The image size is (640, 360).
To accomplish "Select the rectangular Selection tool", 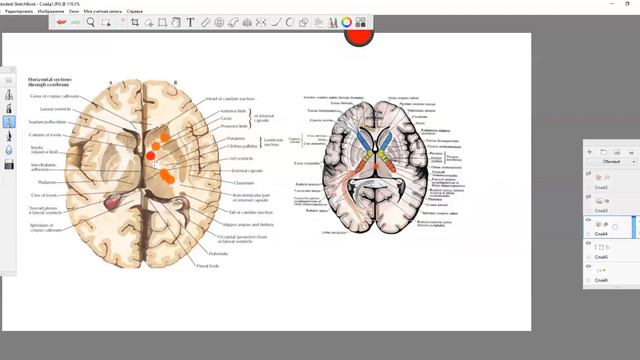I will (106, 22).
